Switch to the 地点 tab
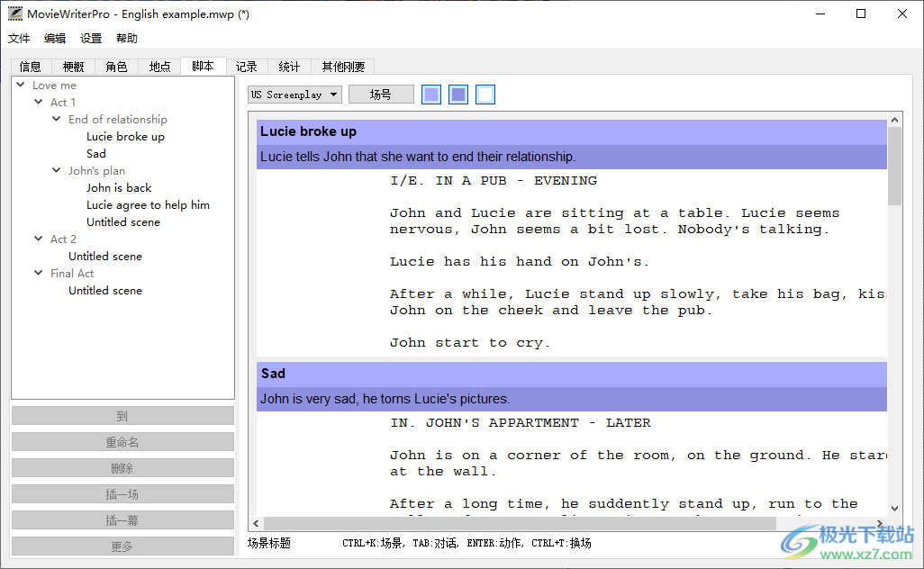 coord(159,67)
